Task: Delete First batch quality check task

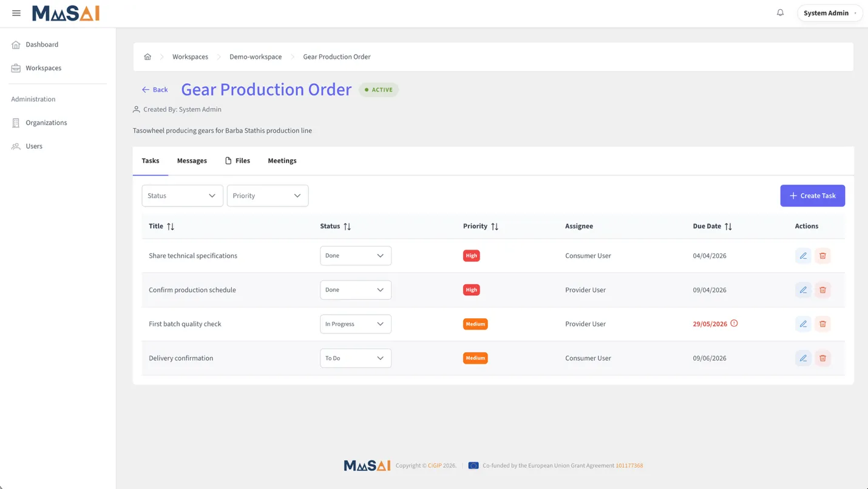Action: point(822,324)
